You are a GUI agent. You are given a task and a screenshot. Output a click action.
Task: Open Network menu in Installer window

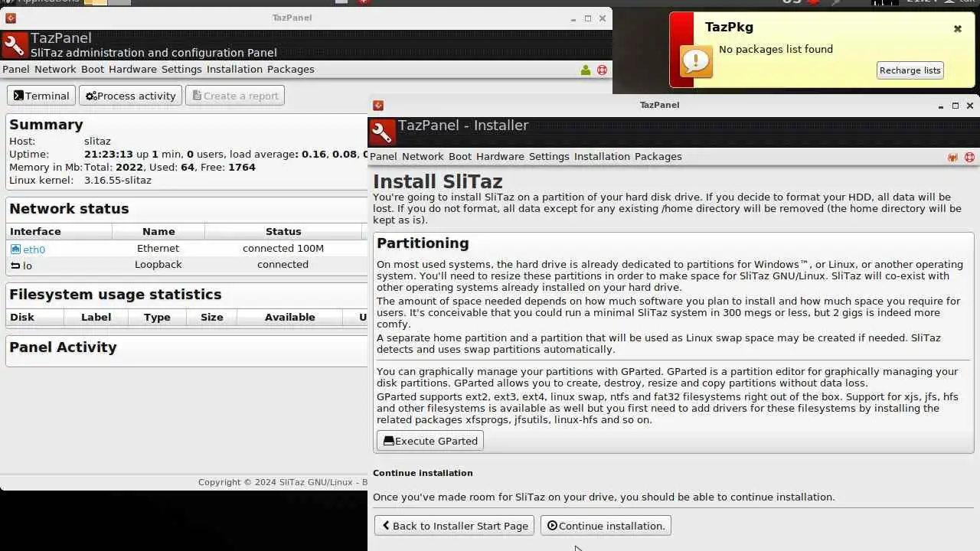[423, 156]
